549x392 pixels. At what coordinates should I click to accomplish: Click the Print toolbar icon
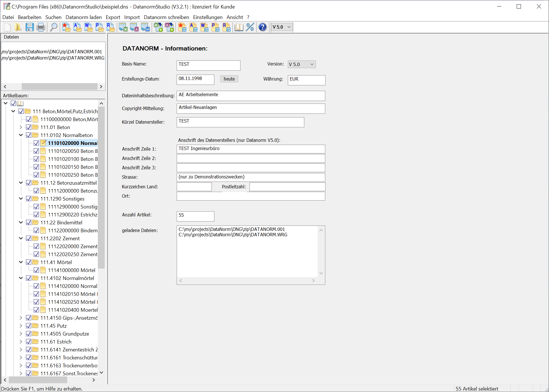pos(41,27)
